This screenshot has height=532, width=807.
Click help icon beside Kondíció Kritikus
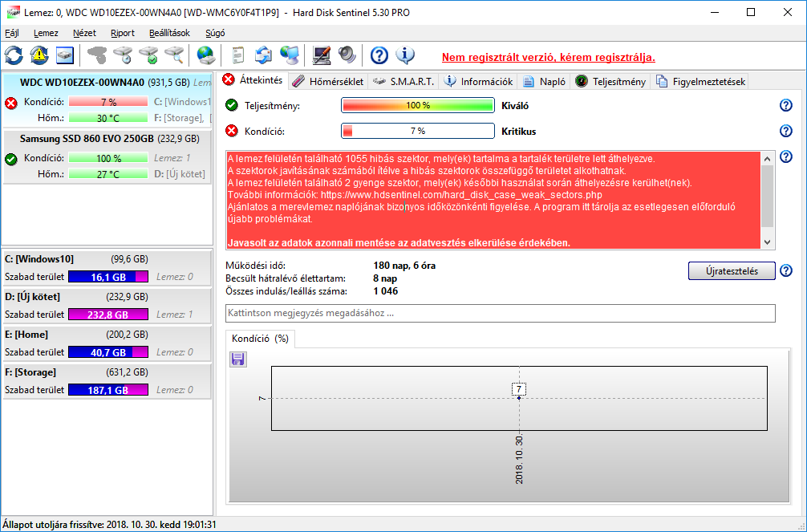(x=786, y=131)
